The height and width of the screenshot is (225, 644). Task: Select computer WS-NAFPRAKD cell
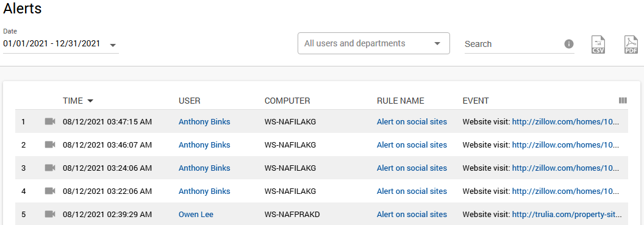292,214
